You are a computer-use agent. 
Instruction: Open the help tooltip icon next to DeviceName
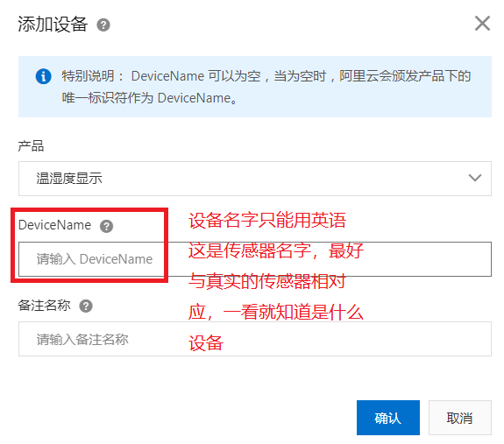click(x=106, y=226)
